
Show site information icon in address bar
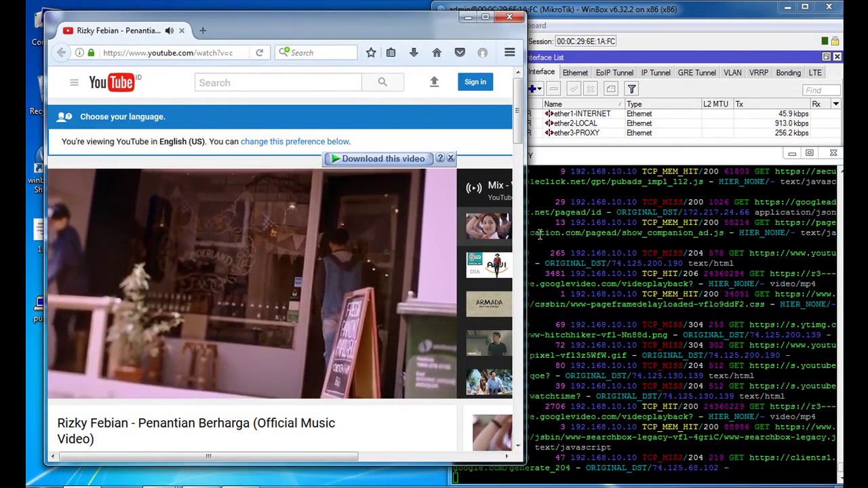coord(79,52)
